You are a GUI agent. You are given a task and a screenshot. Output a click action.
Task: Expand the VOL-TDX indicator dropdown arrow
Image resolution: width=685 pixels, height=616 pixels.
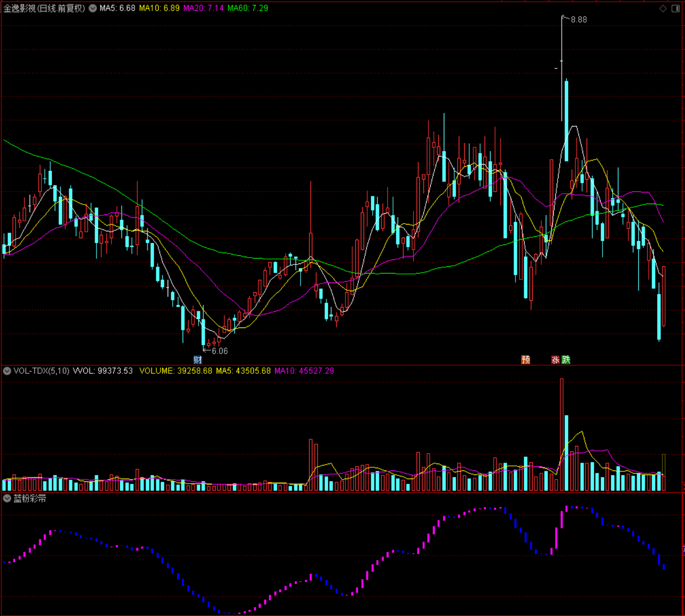point(7,371)
